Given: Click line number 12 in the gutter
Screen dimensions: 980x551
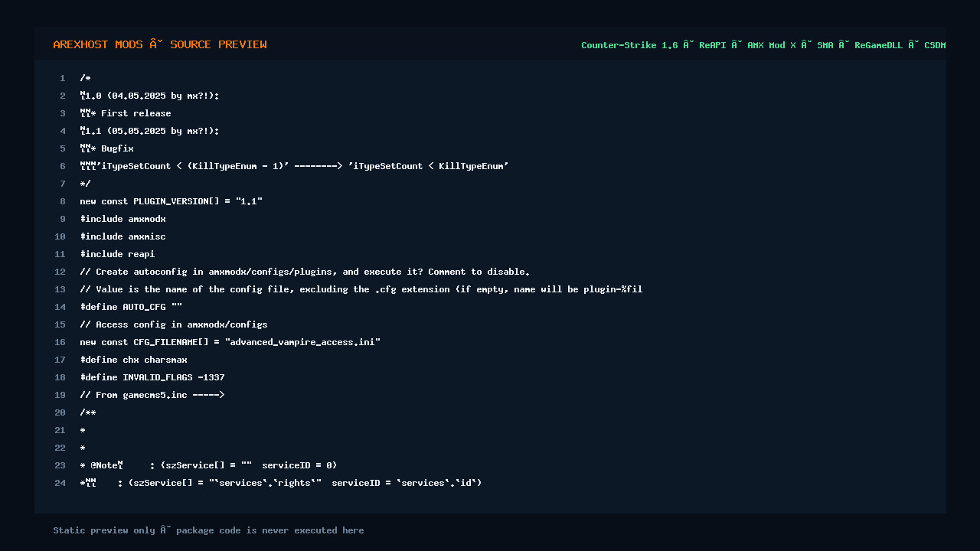Looking at the screenshot, I should click(60, 272).
